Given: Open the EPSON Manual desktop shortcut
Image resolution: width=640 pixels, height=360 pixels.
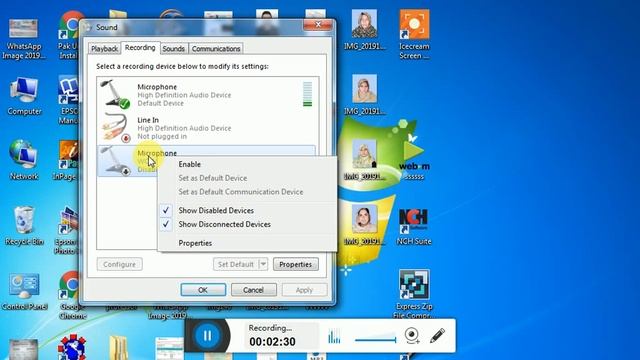Looking at the screenshot, I should point(69,100).
